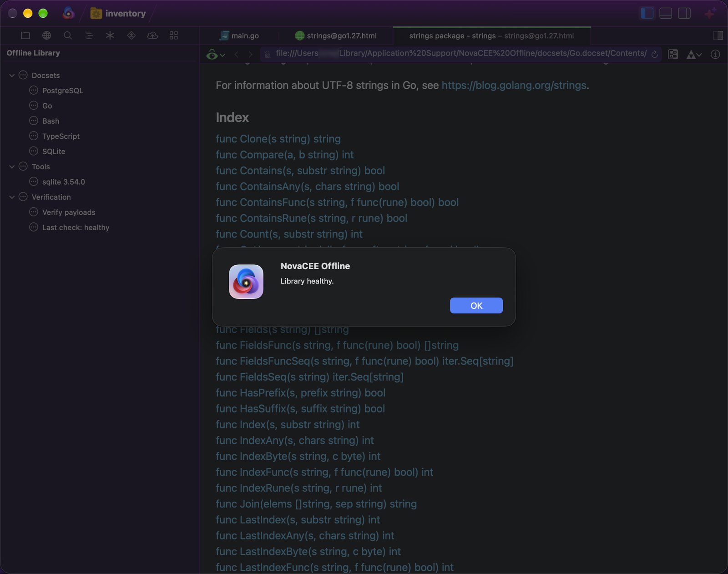728x574 pixels.
Task: Click OK in the NovaCEE Offline dialog
Action: coord(476,306)
